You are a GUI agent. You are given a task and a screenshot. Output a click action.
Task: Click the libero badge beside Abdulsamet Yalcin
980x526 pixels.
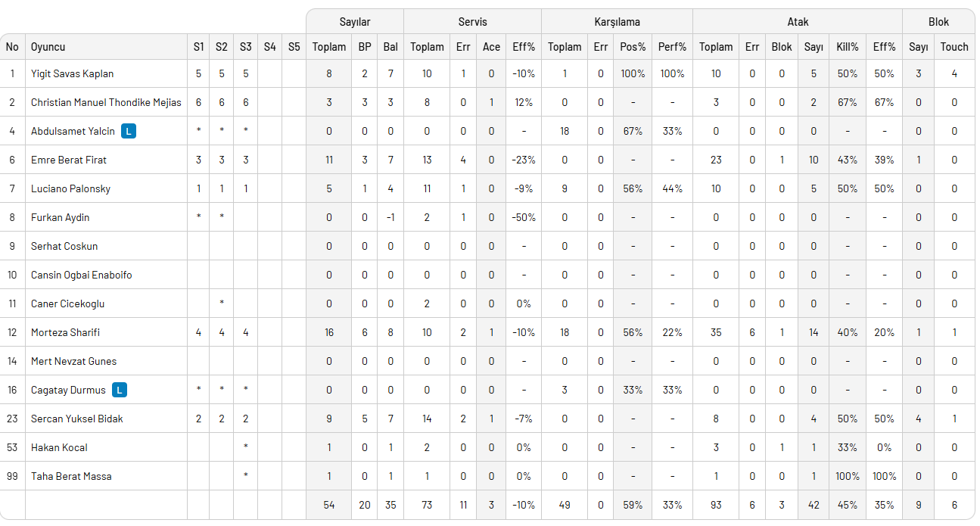click(129, 132)
